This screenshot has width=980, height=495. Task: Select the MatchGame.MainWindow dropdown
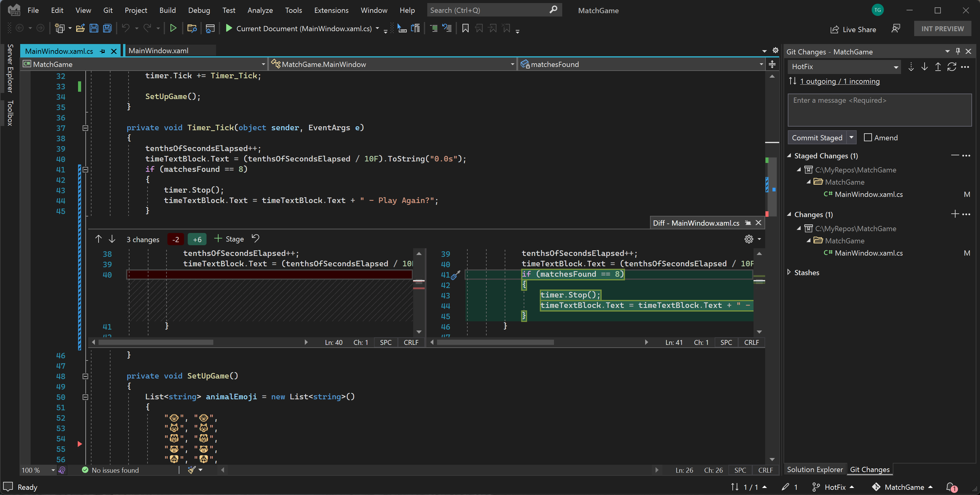coord(392,63)
